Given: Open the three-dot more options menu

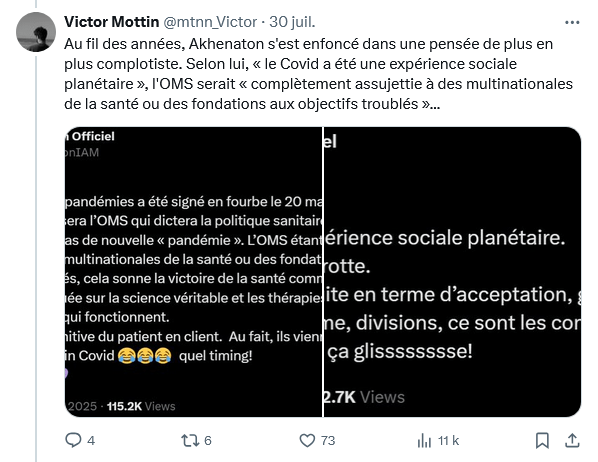Looking at the screenshot, I should coord(572,23).
